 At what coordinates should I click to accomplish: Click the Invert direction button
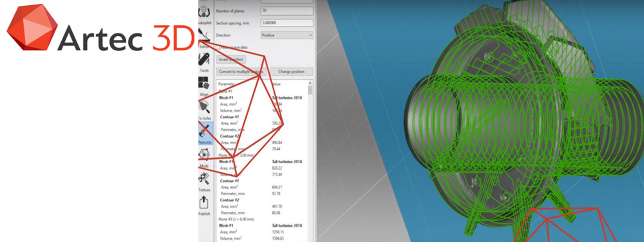(x=231, y=59)
